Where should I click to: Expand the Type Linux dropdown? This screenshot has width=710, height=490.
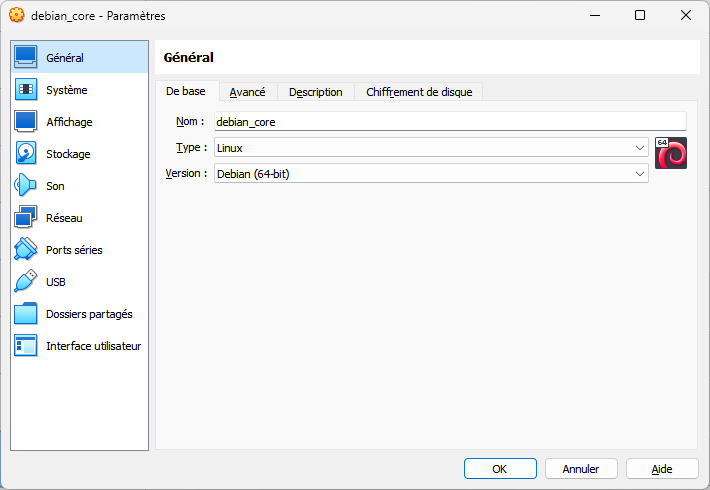tap(431, 148)
